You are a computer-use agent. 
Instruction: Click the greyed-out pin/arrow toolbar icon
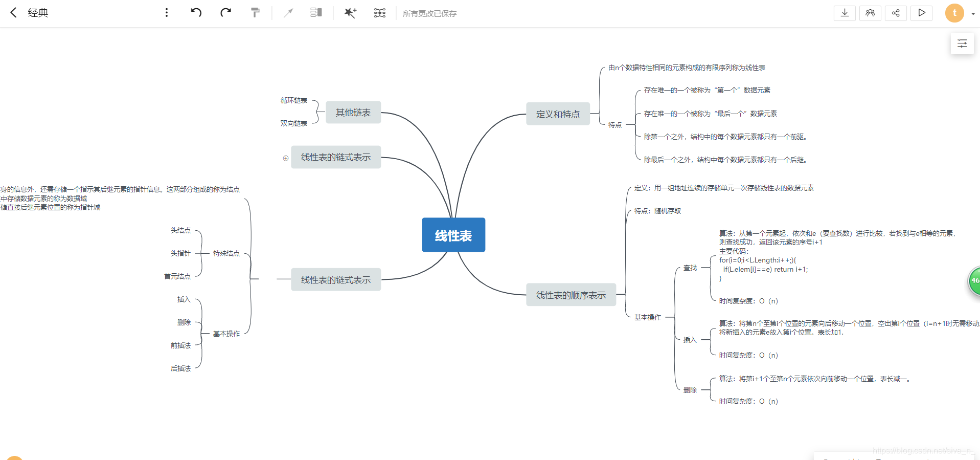point(288,13)
